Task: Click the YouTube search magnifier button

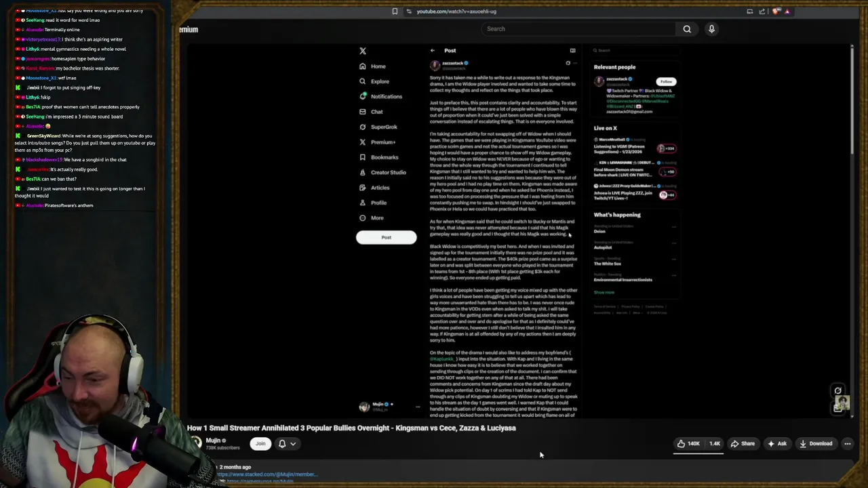Action: 687,28
